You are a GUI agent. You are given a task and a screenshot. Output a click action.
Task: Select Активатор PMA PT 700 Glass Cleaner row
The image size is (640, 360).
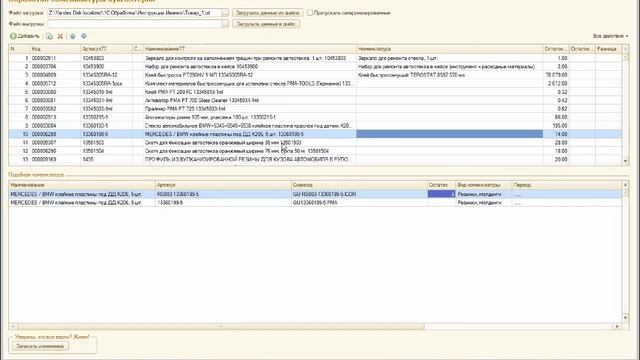[x=315, y=100]
